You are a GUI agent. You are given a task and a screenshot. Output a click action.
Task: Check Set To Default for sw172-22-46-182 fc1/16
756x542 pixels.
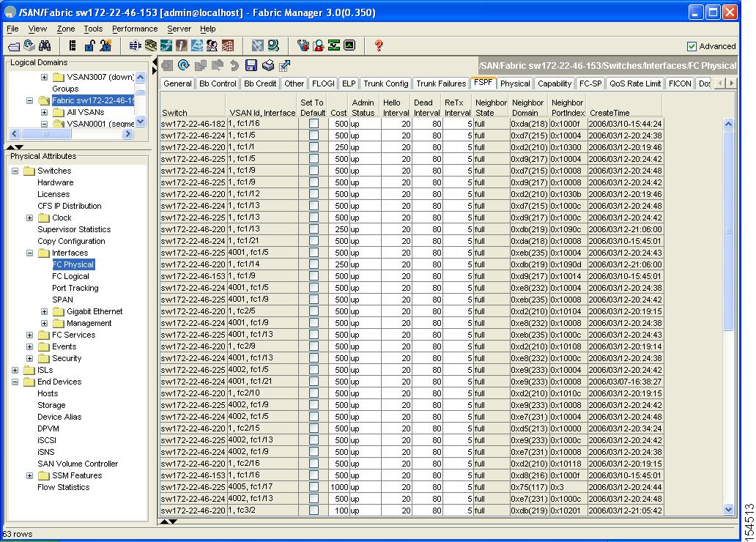tap(314, 124)
